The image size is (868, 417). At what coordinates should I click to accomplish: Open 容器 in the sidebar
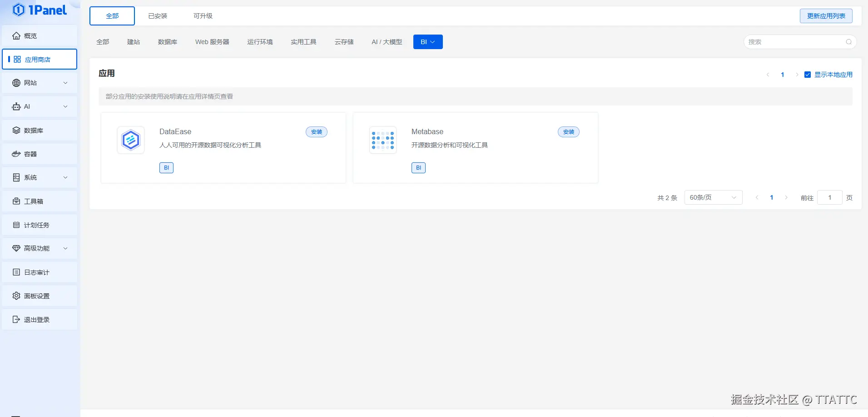(x=40, y=154)
